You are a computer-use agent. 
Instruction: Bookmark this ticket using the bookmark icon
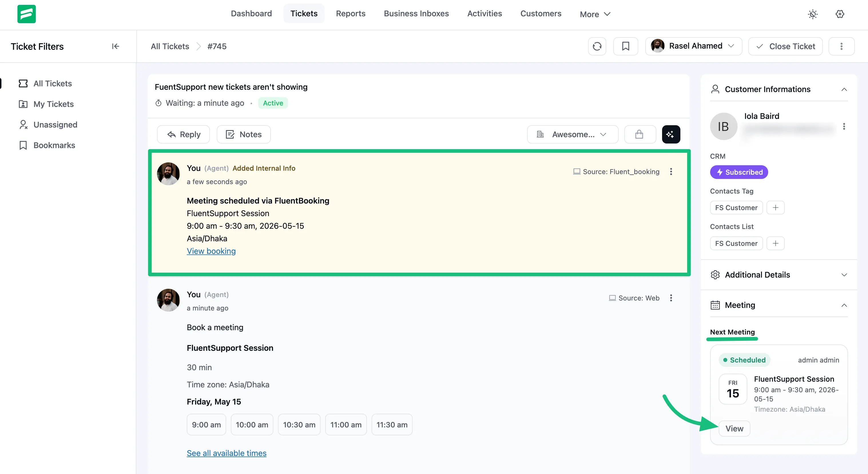(625, 46)
